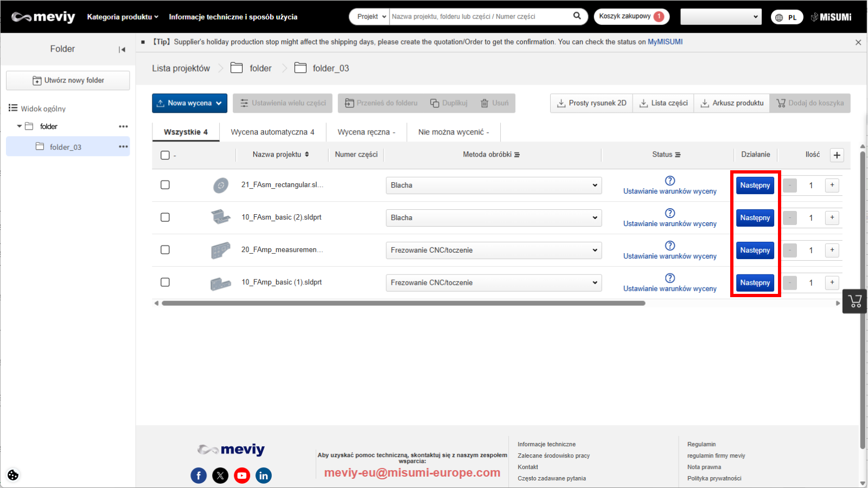Collapse the Folder sidebar panel icon
This screenshot has width=868, height=488.
tap(122, 49)
